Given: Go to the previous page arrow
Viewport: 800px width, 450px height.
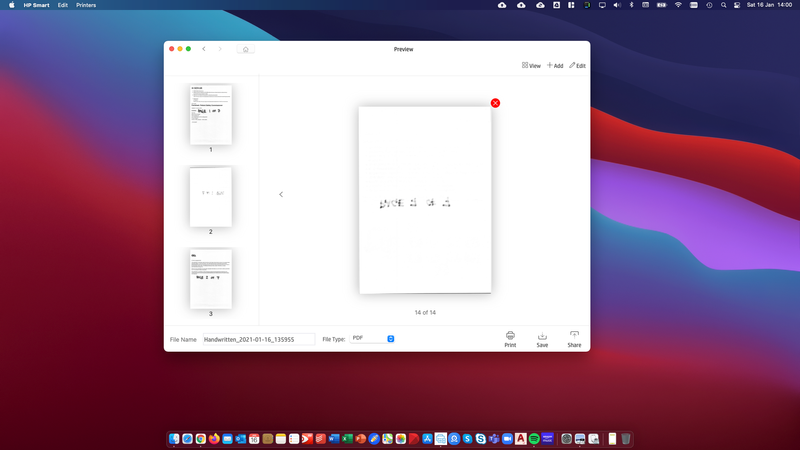Looking at the screenshot, I should (281, 194).
